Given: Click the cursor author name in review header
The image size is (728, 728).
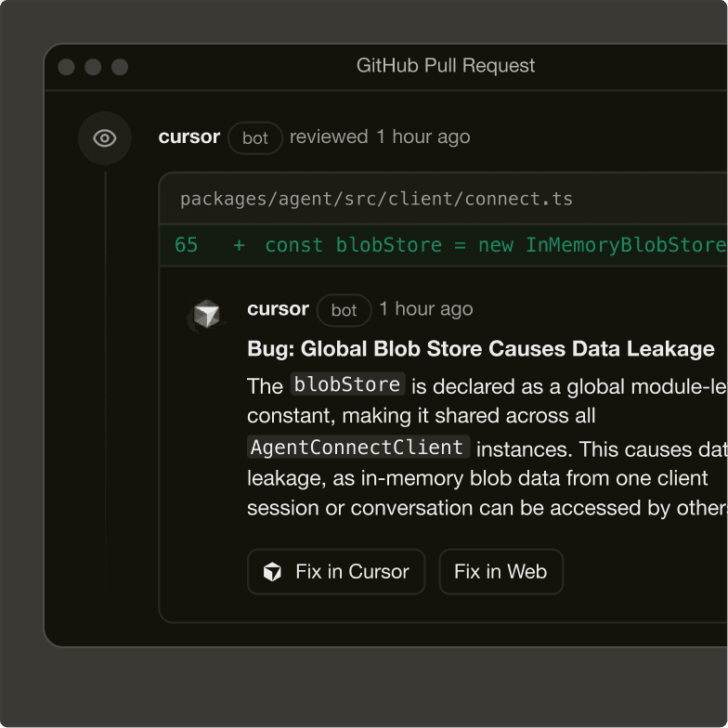Looking at the screenshot, I should [x=189, y=137].
